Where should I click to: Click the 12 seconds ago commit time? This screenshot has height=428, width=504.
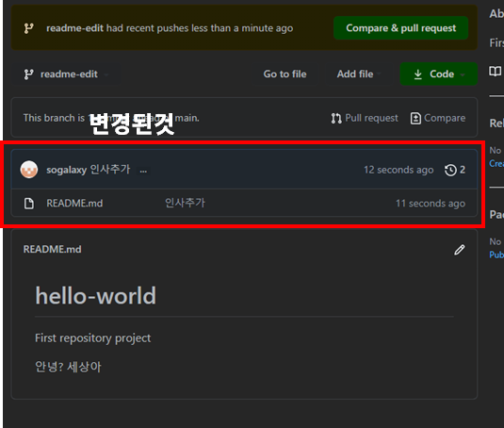(398, 170)
